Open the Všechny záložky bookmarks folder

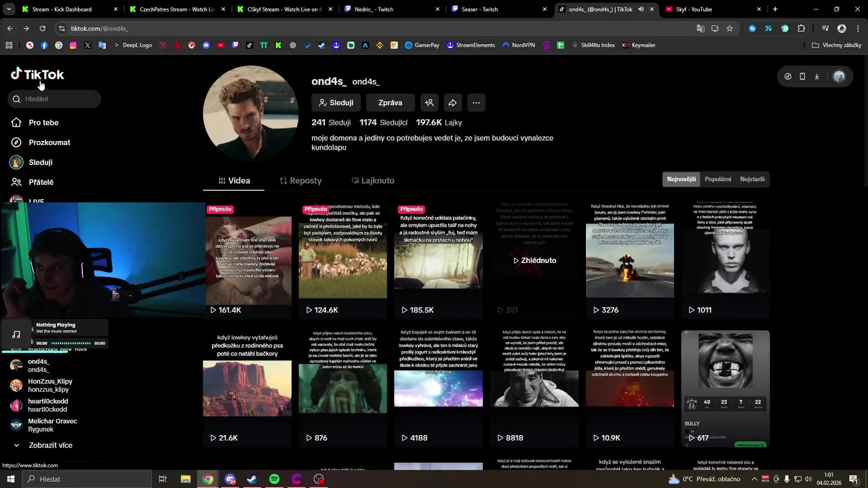tap(837, 45)
